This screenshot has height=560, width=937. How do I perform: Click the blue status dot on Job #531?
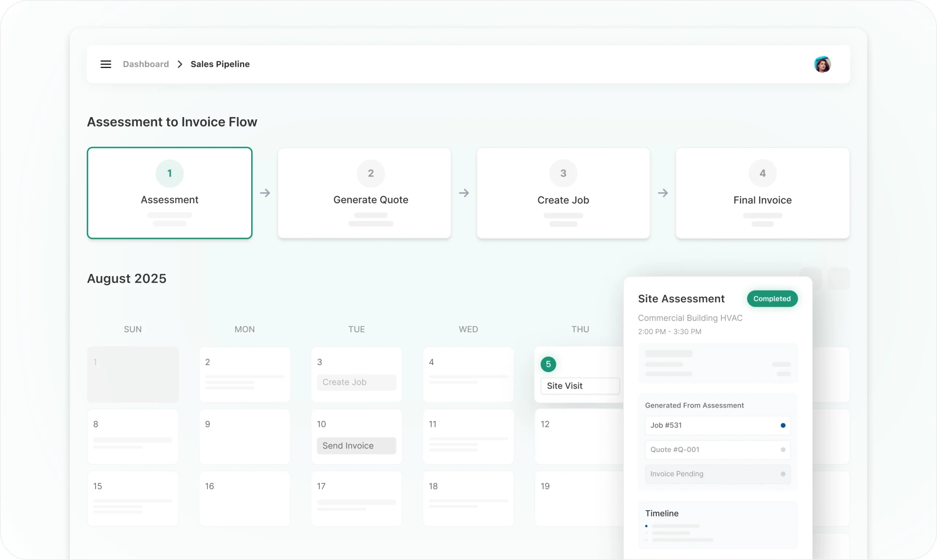pos(783,425)
